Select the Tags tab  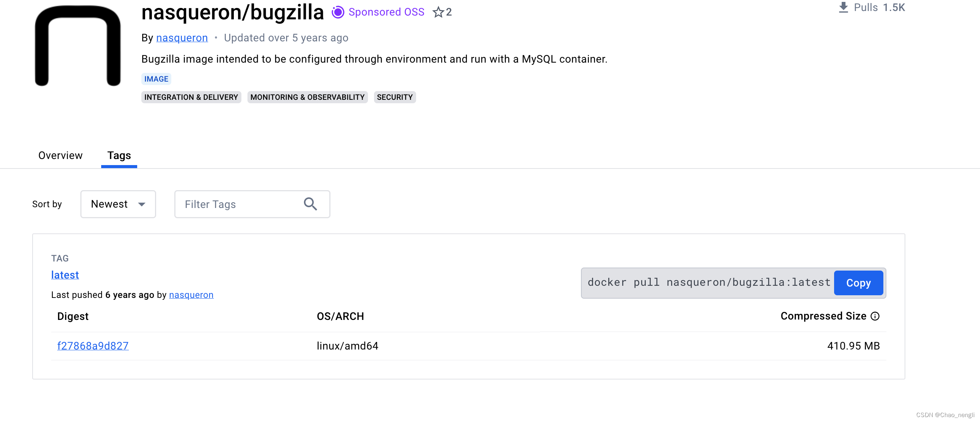[119, 155]
